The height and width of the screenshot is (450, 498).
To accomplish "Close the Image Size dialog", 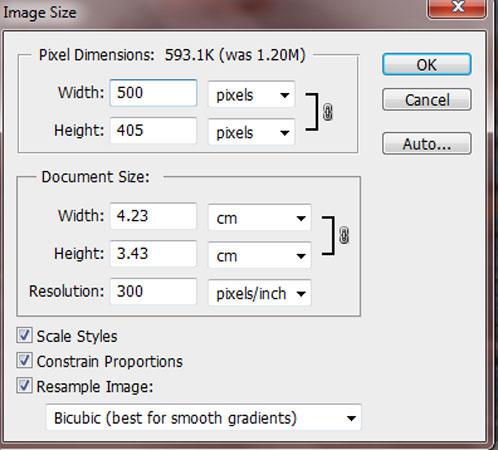I will (x=457, y=8).
